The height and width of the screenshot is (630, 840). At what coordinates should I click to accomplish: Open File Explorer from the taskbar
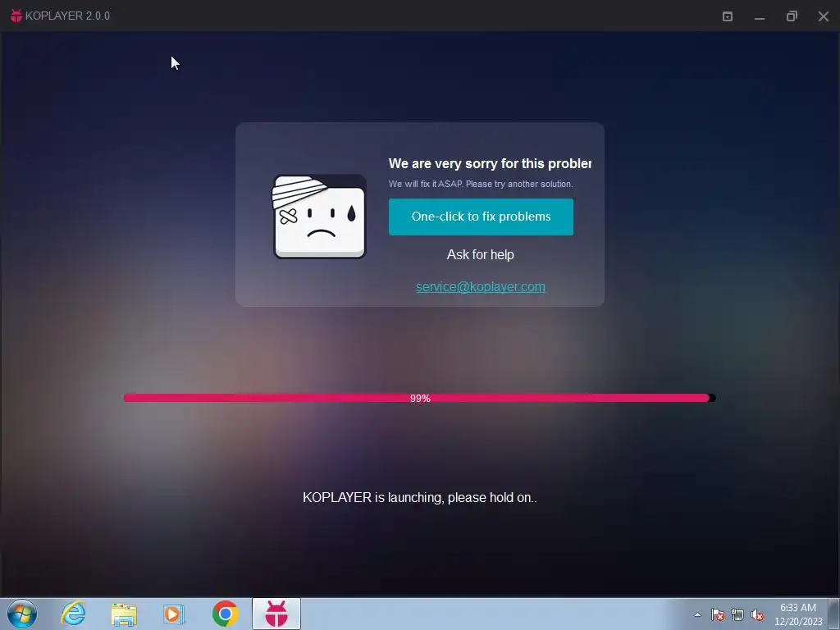124,614
